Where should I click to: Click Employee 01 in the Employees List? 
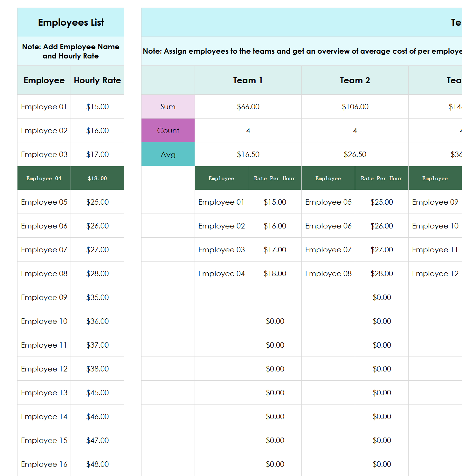pyautogui.click(x=44, y=106)
